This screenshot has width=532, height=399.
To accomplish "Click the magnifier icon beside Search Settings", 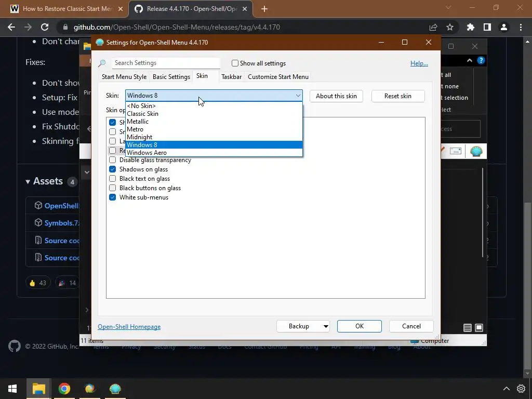I will coord(102,63).
